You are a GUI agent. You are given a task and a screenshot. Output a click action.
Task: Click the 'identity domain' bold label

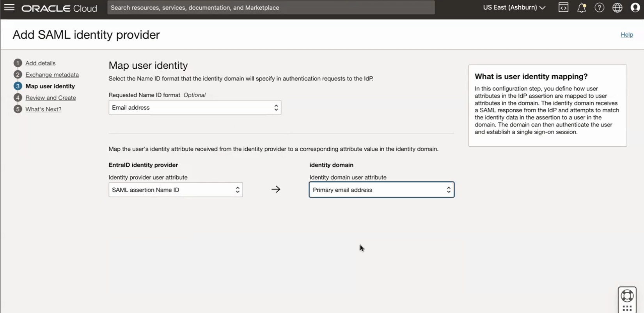331,165
